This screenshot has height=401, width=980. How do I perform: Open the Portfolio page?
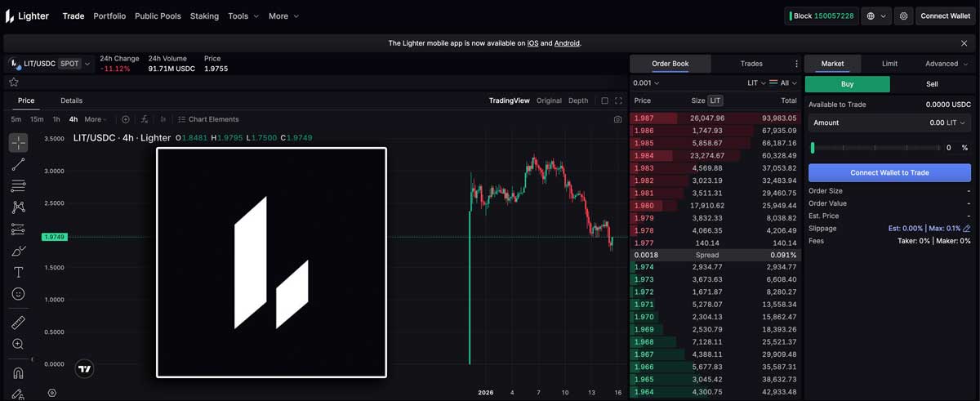[109, 16]
